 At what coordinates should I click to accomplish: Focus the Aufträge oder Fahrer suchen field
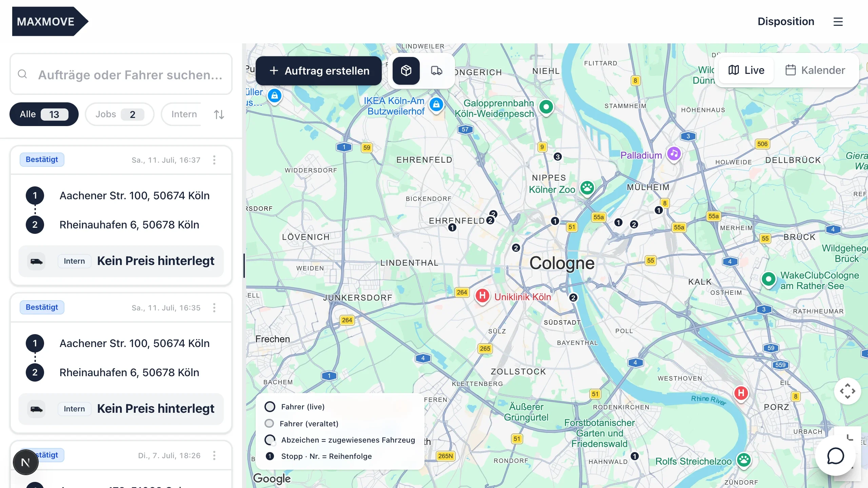click(121, 74)
